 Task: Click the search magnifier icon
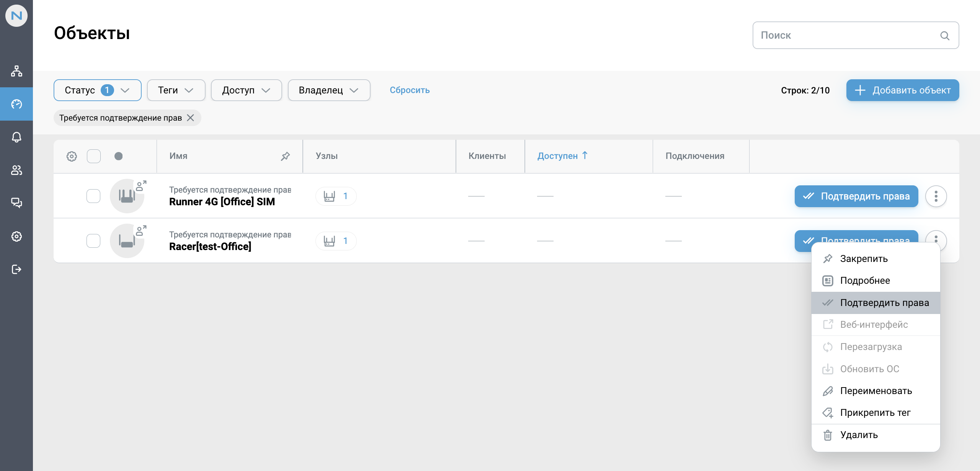[945, 36]
